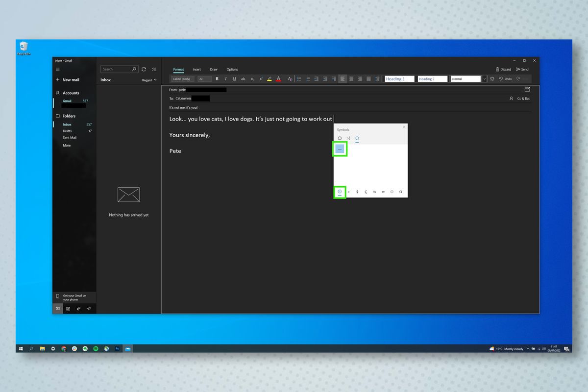Sync the inbox using the refresh icon
The width and height of the screenshot is (588, 392).
144,69
